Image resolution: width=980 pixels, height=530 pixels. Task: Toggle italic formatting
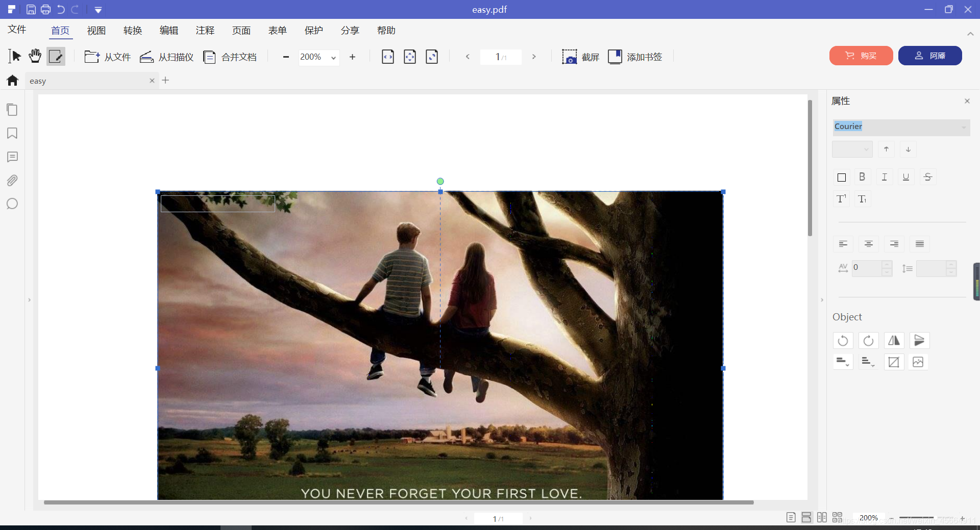pos(885,177)
